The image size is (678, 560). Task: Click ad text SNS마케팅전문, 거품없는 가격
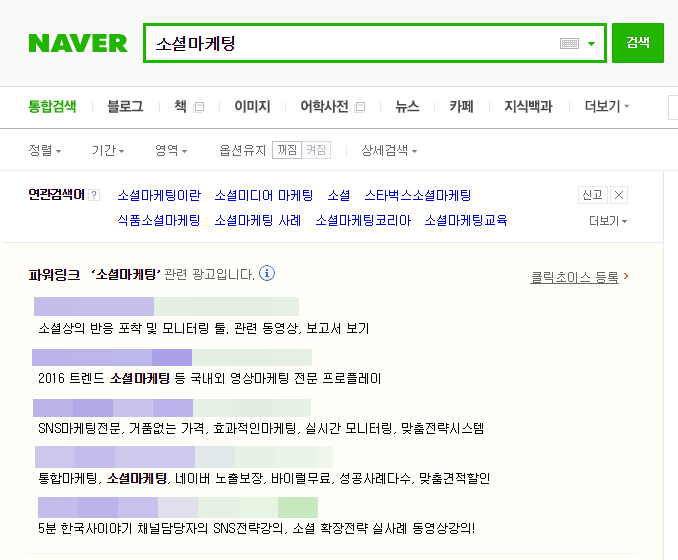121,429
